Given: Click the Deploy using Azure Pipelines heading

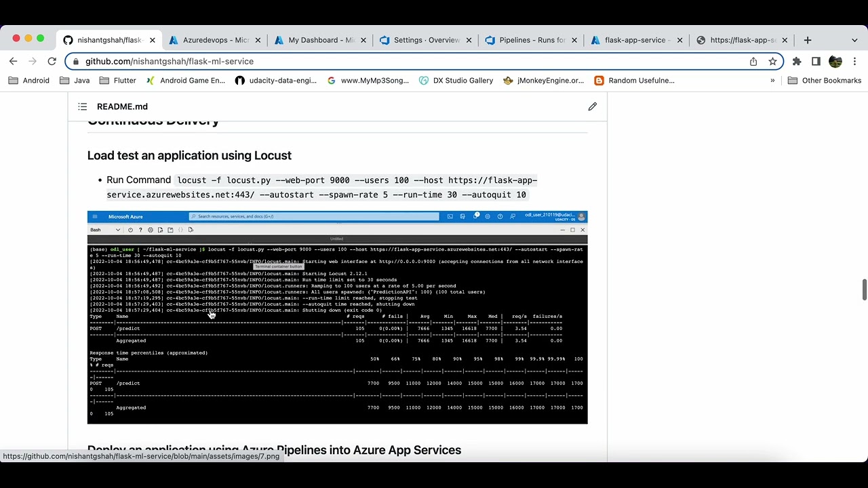Looking at the screenshot, I should (x=274, y=450).
